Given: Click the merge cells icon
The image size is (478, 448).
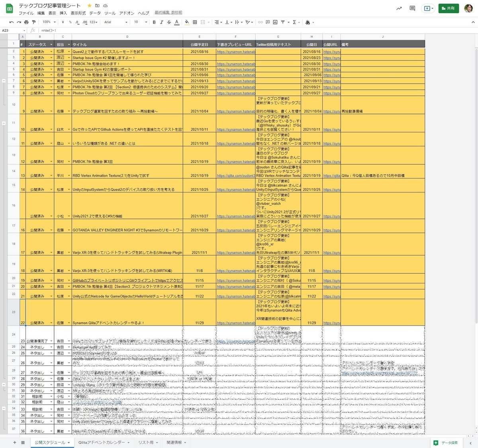Looking at the screenshot, I should pos(203,22).
